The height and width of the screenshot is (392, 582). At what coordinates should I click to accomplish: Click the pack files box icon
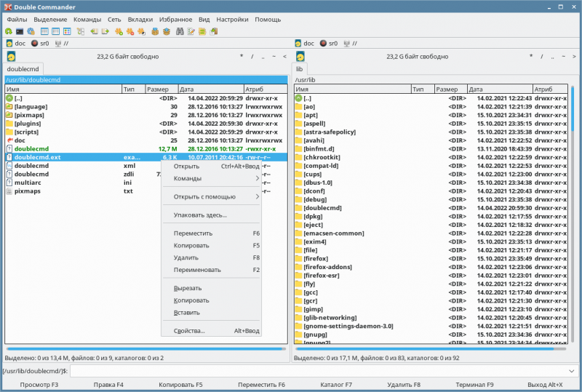[155, 31]
